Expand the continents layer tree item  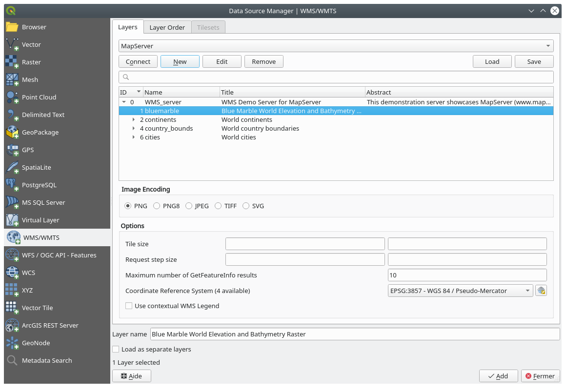point(134,119)
